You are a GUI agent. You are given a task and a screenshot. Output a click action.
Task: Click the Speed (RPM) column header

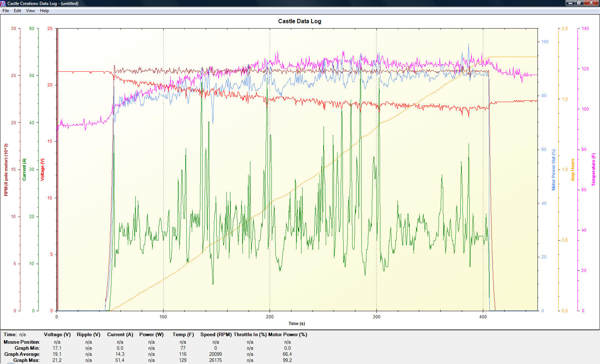tap(215, 335)
